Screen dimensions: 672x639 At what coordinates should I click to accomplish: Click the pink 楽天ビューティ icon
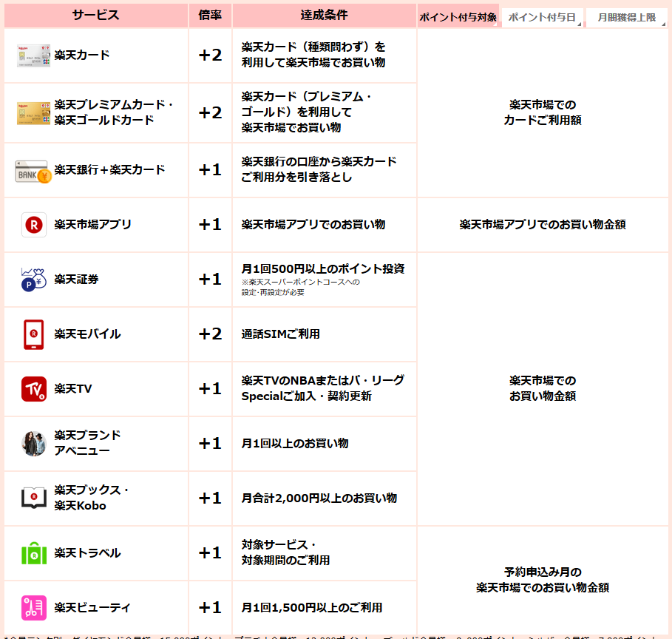pyautogui.click(x=34, y=608)
